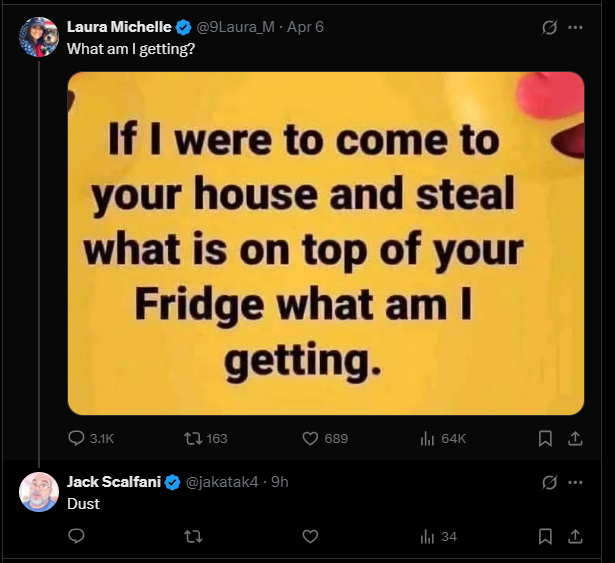Open Grok explain icon on Laura's post
Viewport: 615px width, 563px height.
click(x=549, y=27)
